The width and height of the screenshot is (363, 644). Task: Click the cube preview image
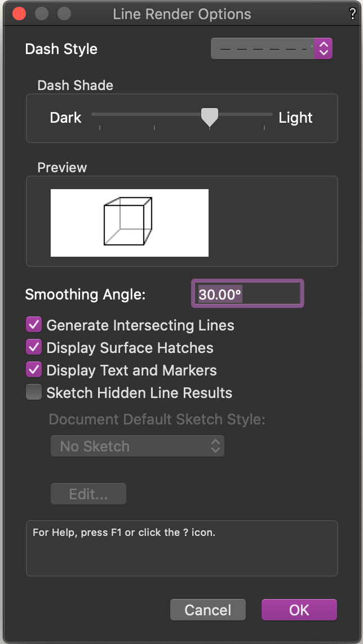pos(129,223)
